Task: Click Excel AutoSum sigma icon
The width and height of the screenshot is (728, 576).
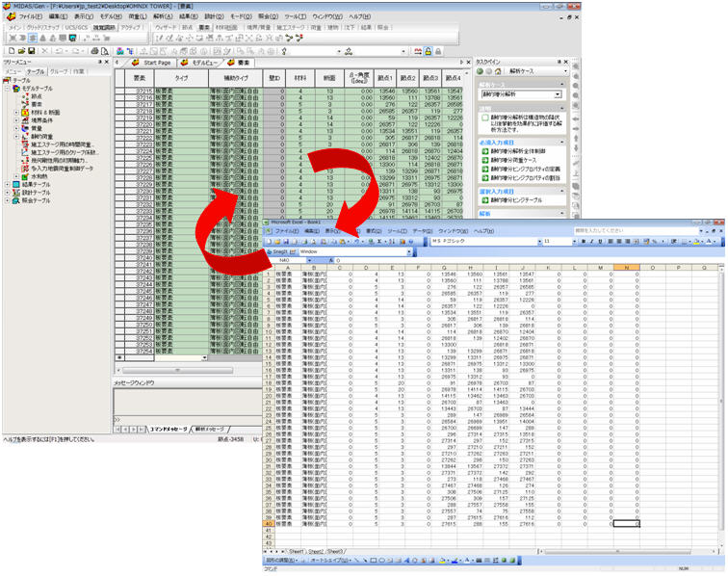Action: pyautogui.click(x=379, y=242)
